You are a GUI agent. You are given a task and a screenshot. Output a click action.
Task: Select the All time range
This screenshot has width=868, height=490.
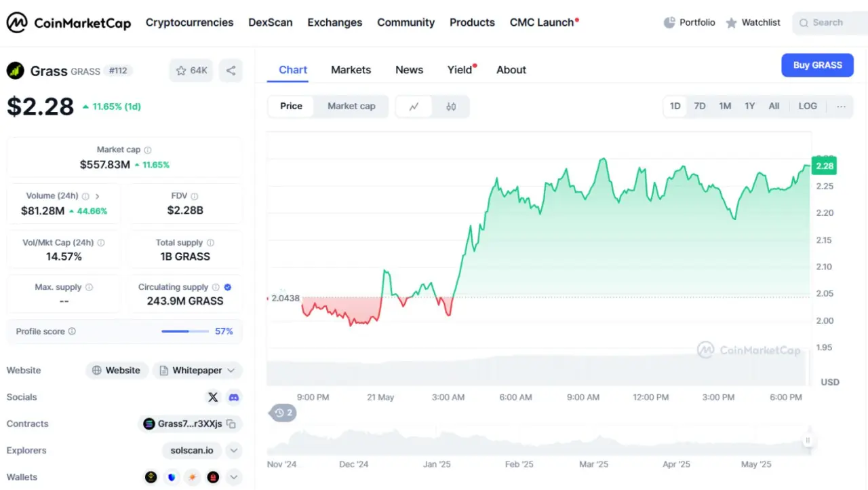[x=774, y=106]
